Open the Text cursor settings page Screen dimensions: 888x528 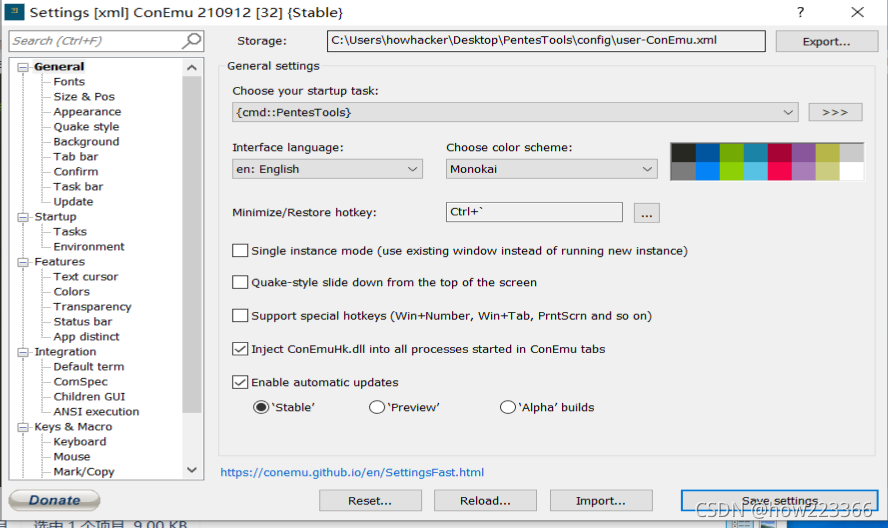point(86,276)
